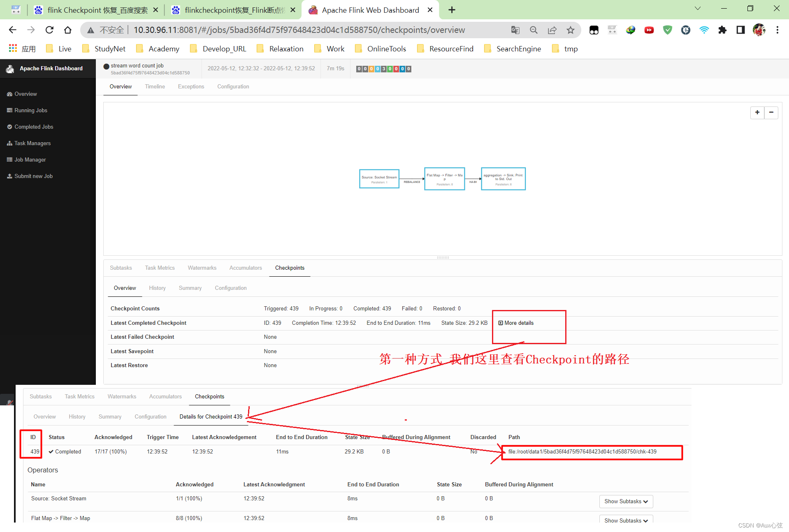The width and height of the screenshot is (789, 532).
Task: Click the page translate icon in the address bar
Action: point(515,30)
